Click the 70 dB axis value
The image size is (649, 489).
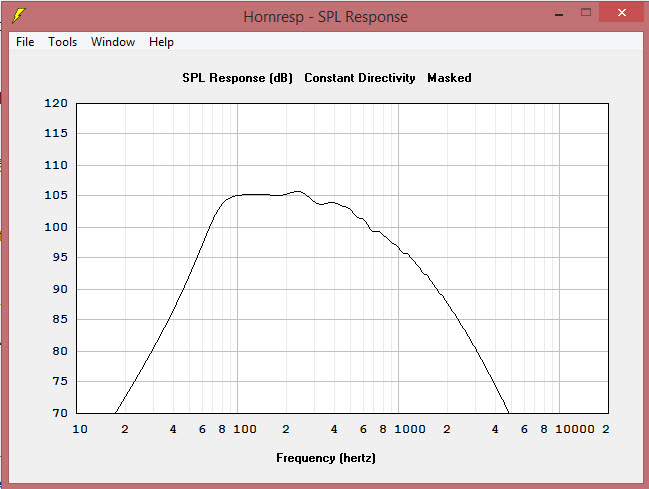pyautogui.click(x=60, y=413)
